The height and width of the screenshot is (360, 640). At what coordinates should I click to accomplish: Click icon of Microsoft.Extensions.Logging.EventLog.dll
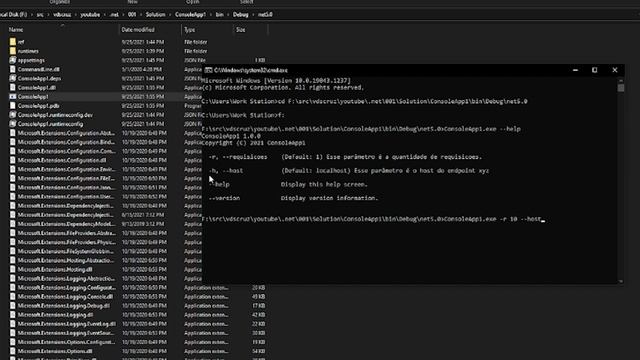[x=13, y=324]
